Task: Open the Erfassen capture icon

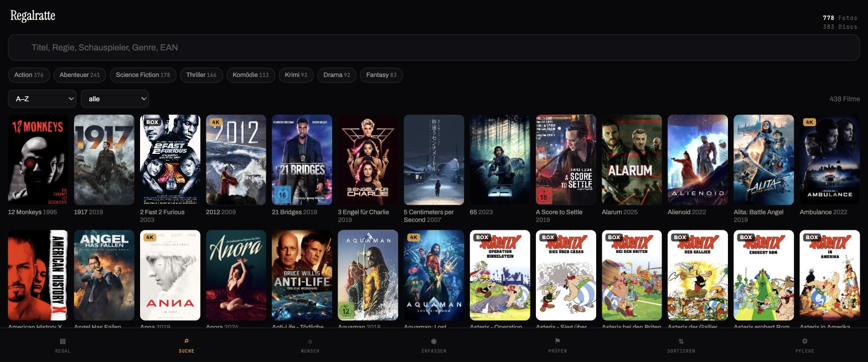Action: [x=434, y=342]
